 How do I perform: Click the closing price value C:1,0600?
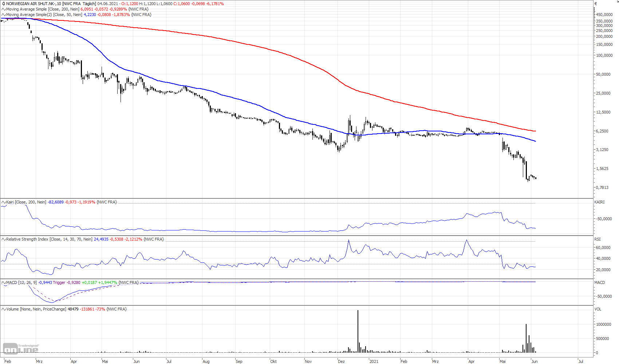click(x=182, y=4)
